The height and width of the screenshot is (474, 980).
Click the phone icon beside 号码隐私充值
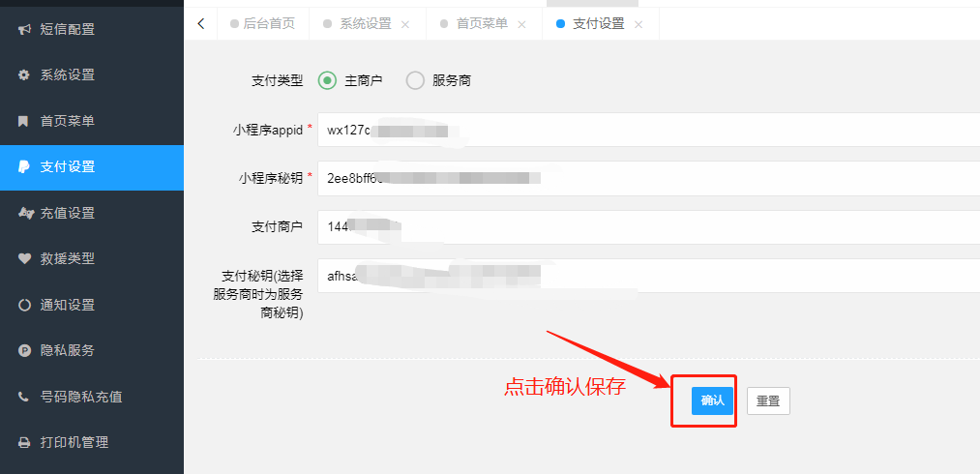click(24, 397)
